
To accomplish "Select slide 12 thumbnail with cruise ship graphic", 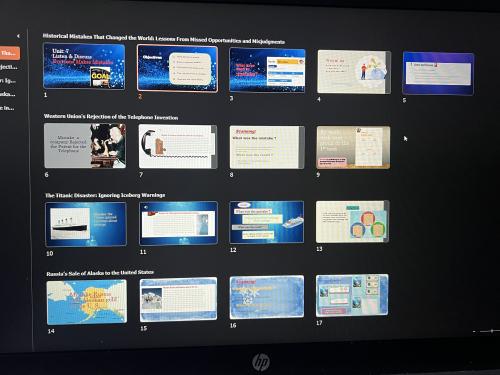I will pos(267,222).
